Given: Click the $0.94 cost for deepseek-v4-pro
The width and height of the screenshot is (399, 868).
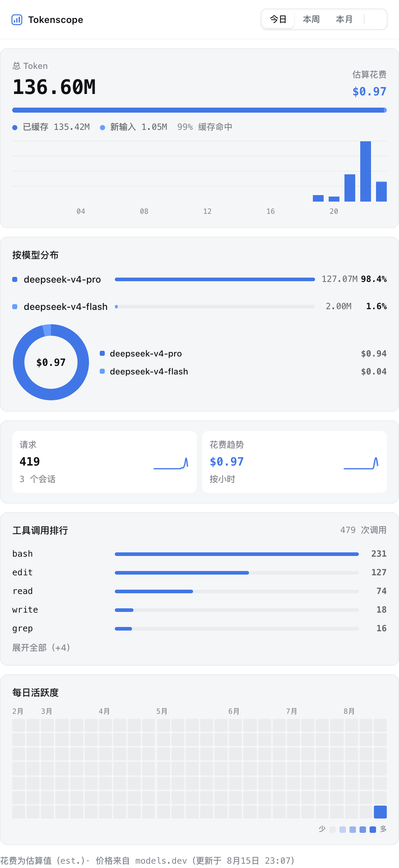Looking at the screenshot, I should (374, 354).
